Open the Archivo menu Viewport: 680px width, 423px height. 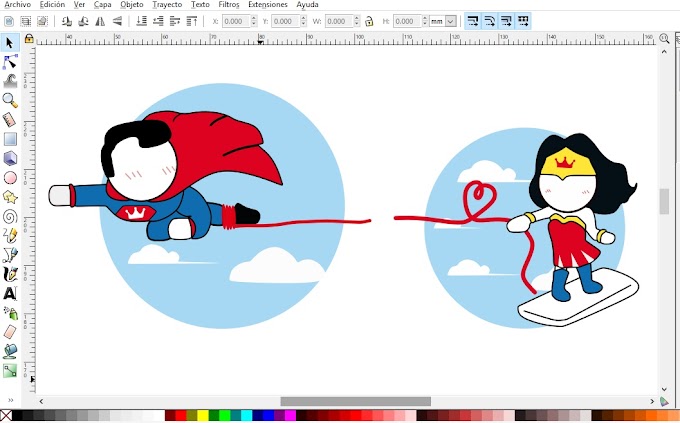17,5
